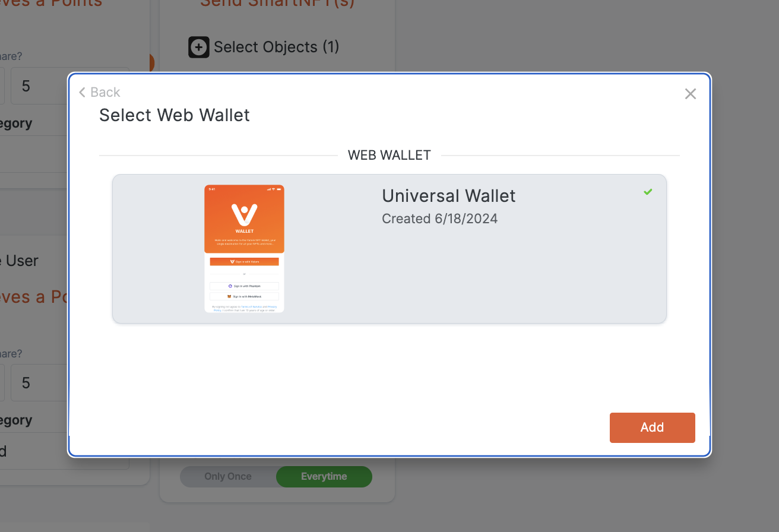Screen dimensions: 779x532
Task: Click the Select Objects plus icon
Action: click(x=199, y=47)
